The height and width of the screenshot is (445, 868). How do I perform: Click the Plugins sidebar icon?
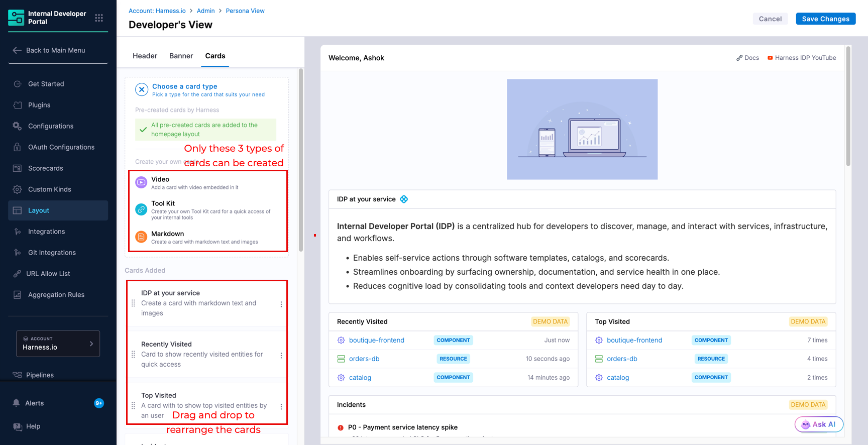18,105
